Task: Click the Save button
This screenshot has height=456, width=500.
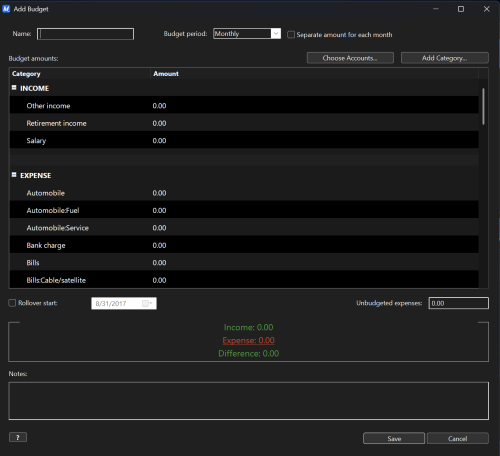Action: click(394, 438)
